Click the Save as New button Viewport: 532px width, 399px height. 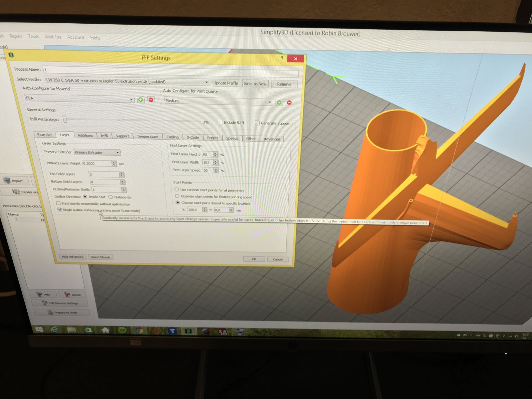[255, 84]
